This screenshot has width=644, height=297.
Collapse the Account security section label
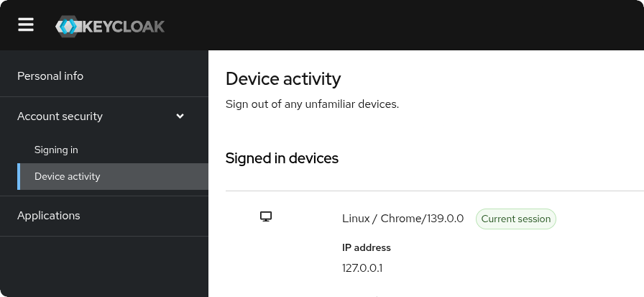tap(60, 116)
